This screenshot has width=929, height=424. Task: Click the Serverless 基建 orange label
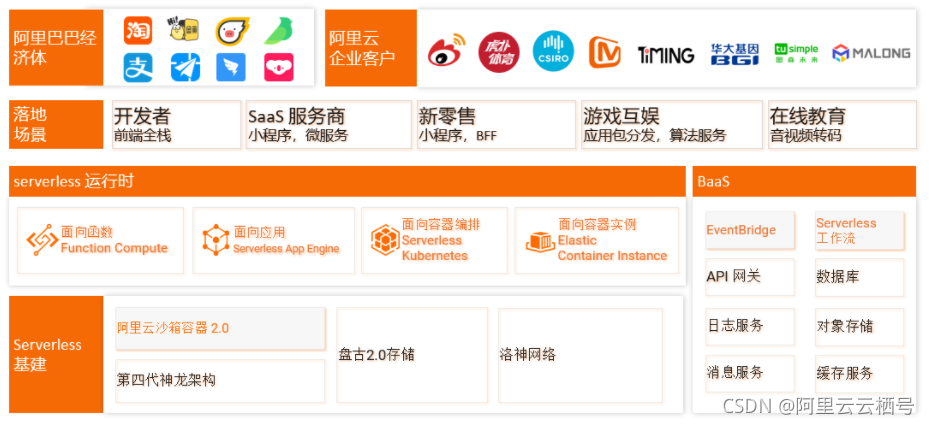56,354
